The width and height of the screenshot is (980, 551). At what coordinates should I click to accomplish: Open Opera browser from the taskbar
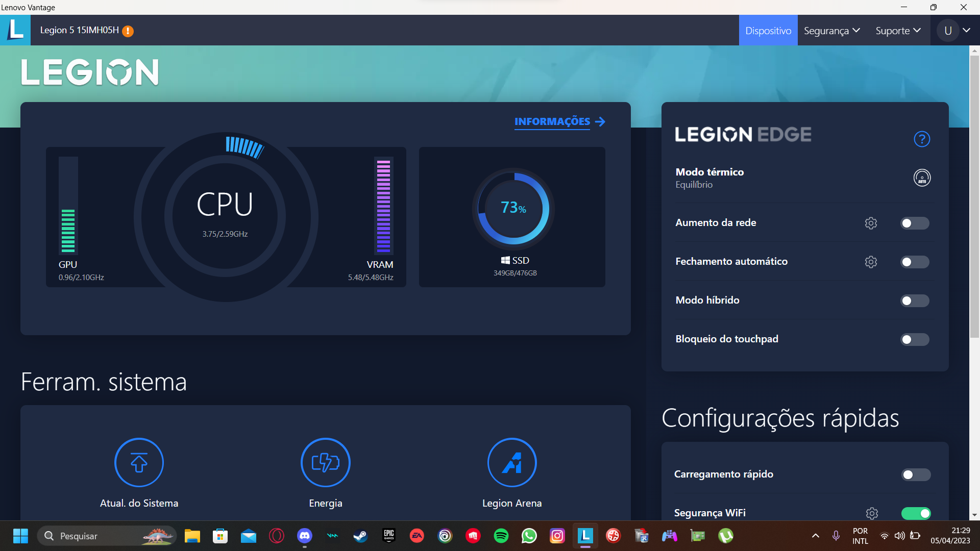click(277, 536)
